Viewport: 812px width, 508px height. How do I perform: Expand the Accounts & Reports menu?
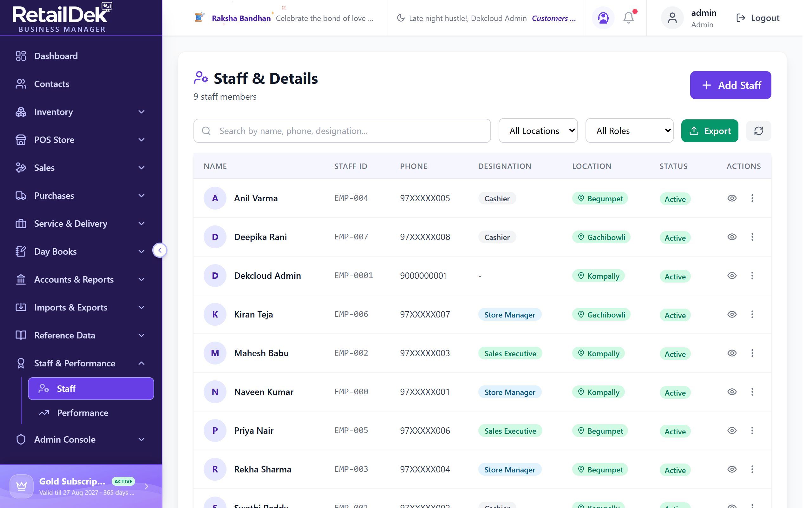[81, 279]
